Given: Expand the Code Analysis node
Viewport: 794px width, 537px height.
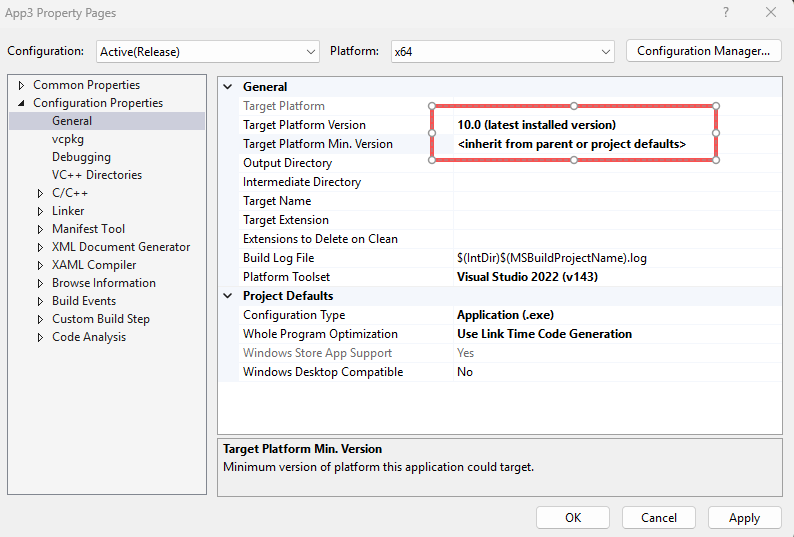Looking at the screenshot, I should (40, 337).
